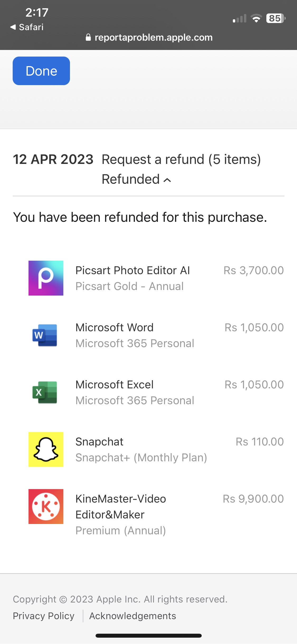Tap the KineMaster app icon
Viewport: 297px width, 644px height.
(46, 506)
